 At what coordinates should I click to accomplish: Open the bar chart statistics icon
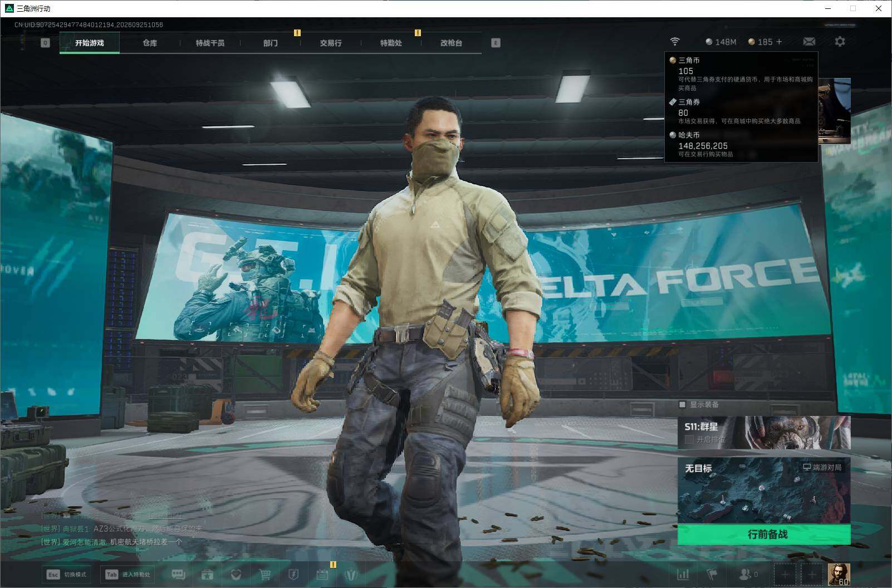coord(683,574)
